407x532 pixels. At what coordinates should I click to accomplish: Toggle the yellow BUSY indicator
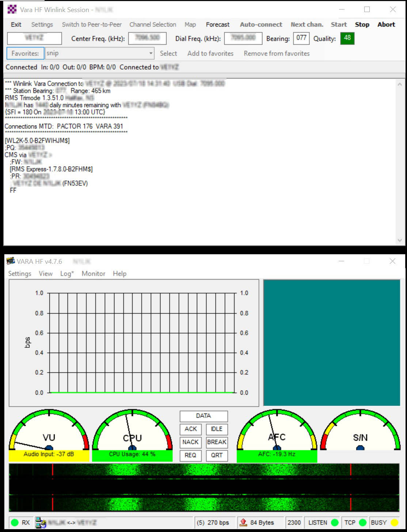[394, 522]
